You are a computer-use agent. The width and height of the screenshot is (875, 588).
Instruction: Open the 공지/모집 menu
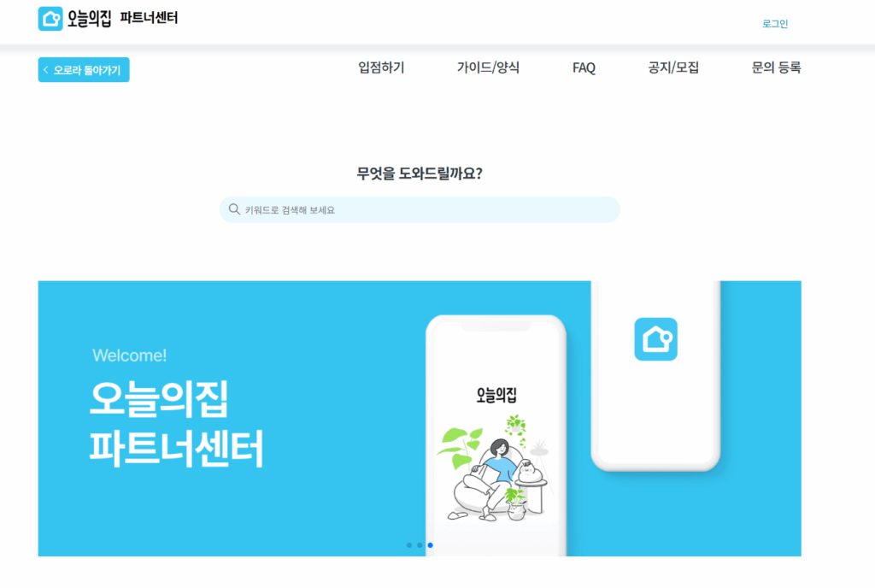click(x=673, y=68)
